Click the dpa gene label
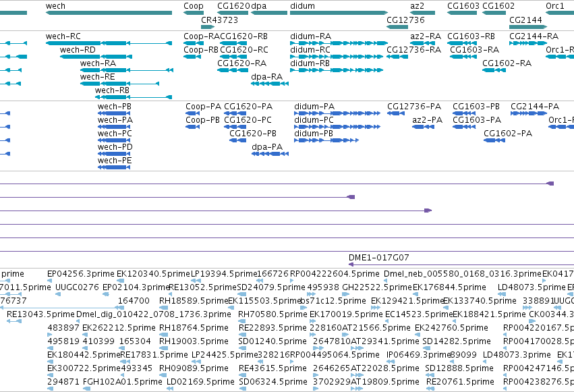This screenshot has height=392, width=574. point(259,6)
